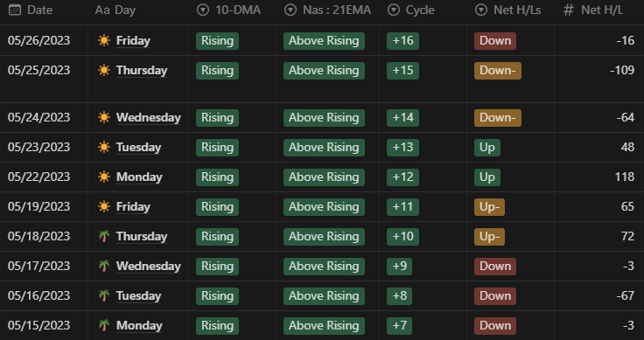Click Above Rising tag on 05/22/2023 row
Screen dimensions: 644x340
pos(324,177)
